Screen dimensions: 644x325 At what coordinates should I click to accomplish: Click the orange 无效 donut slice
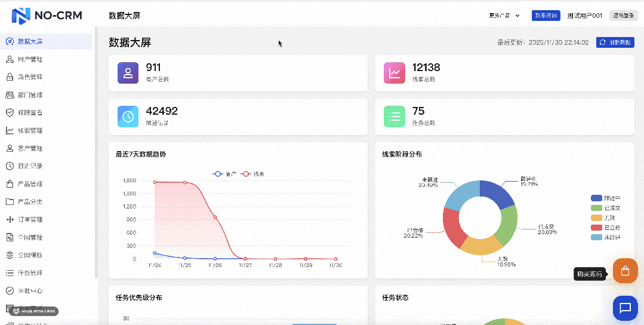pos(481,246)
